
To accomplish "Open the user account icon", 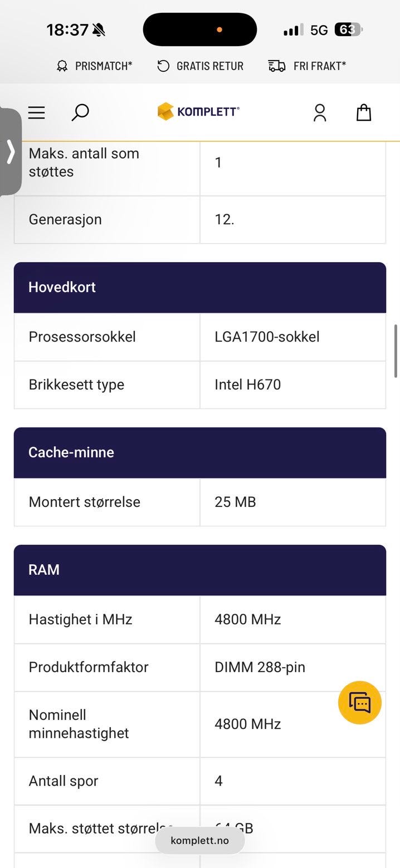I will tap(320, 112).
